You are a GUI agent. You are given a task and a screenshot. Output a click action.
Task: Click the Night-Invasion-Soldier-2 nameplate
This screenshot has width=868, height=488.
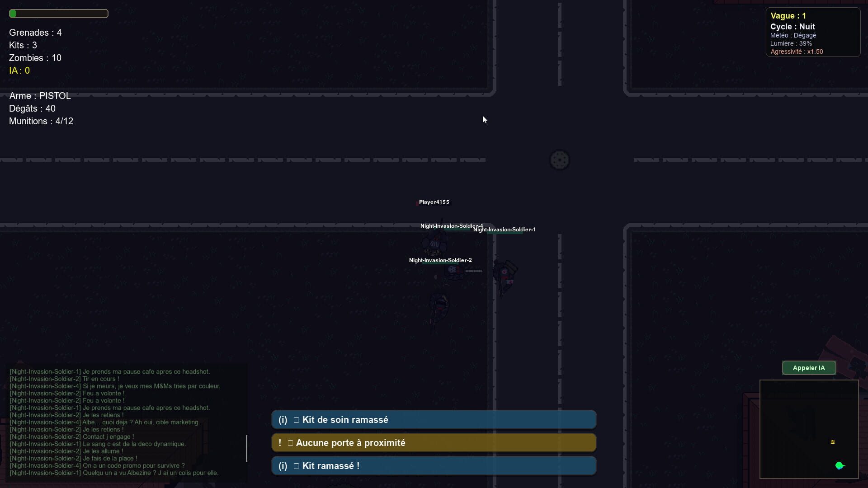pyautogui.click(x=440, y=260)
